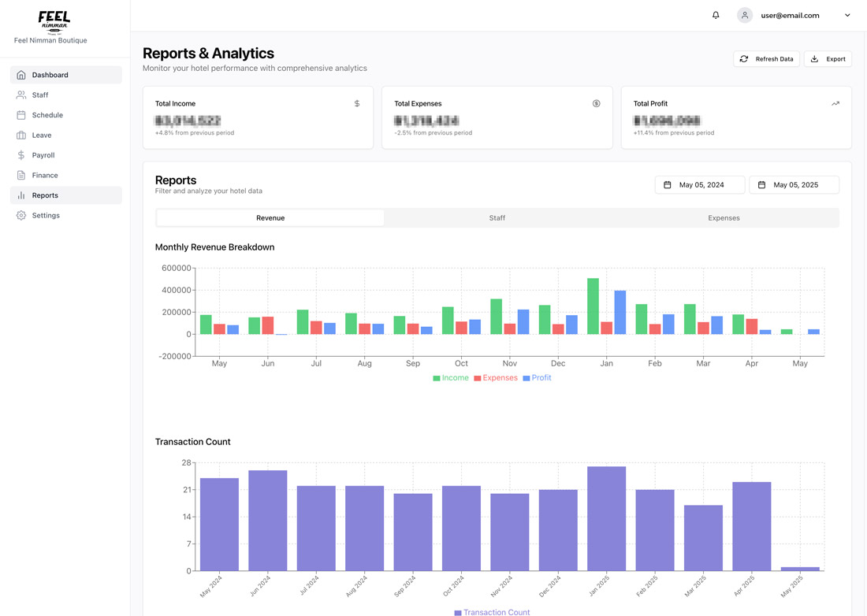Click the Transaction Count legend swatch
This screenshot has height=616, width=867.
pyautogui.click(x=458, y=612)
